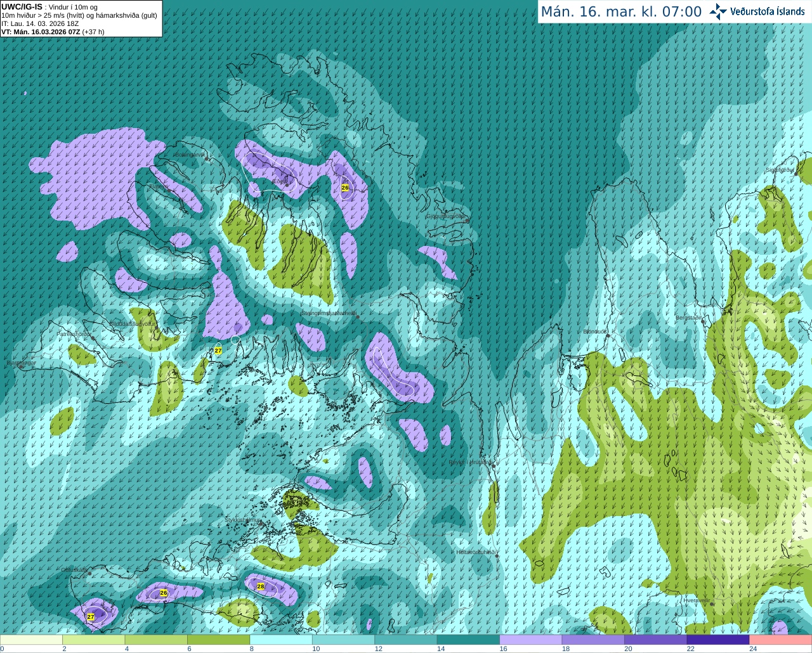Select the 14–16 m/s dark teal swatch

pos(469,640)
